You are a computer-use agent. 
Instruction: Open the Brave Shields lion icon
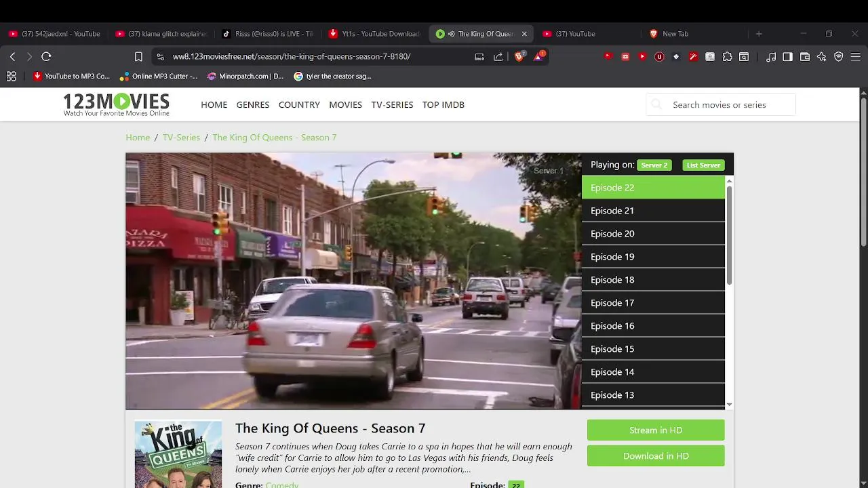coord(519,56)
